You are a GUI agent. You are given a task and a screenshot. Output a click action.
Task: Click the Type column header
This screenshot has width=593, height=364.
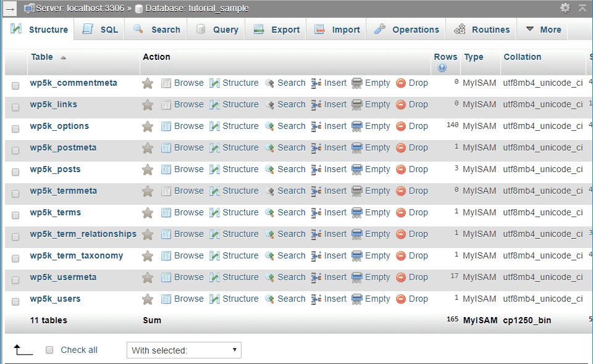click(474, 57)
